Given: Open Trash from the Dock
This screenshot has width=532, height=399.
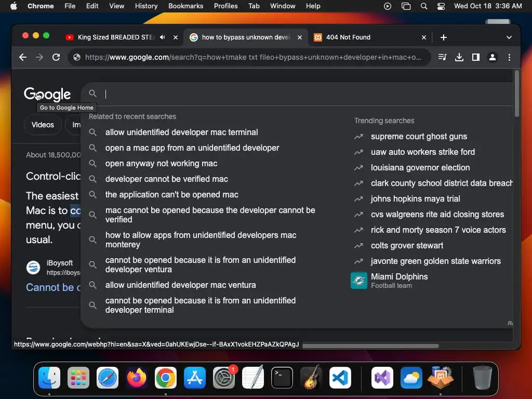Looking at the screenshot, I should (x=483, y=378).
